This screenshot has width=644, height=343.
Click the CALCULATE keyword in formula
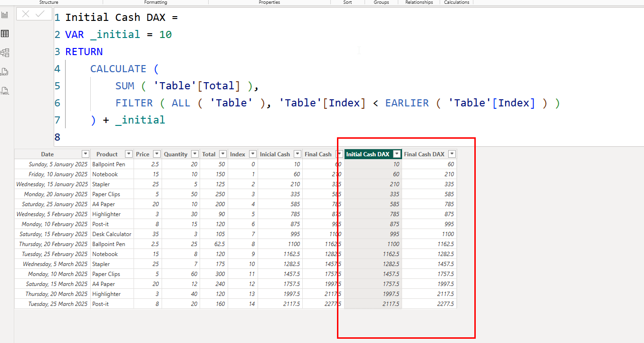118,69
